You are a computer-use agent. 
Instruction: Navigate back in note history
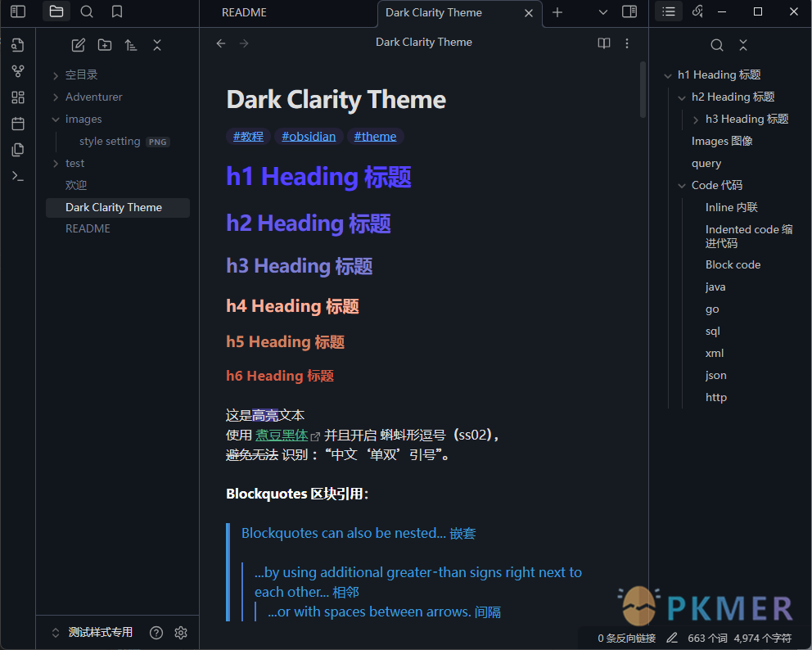pos(221,43)
